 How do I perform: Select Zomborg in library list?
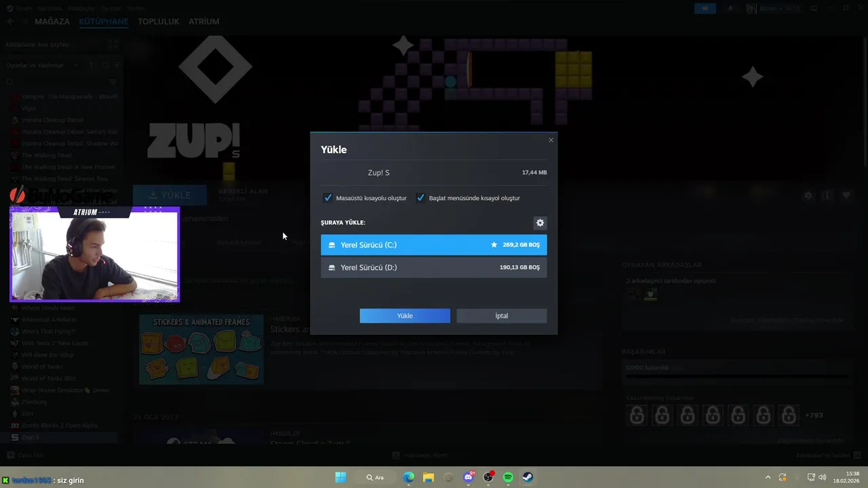point(64,402)
